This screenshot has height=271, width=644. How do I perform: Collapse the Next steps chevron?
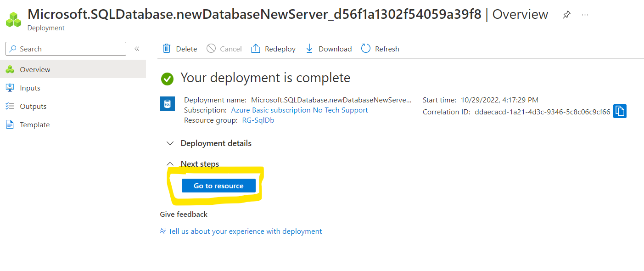coord(170,164)
